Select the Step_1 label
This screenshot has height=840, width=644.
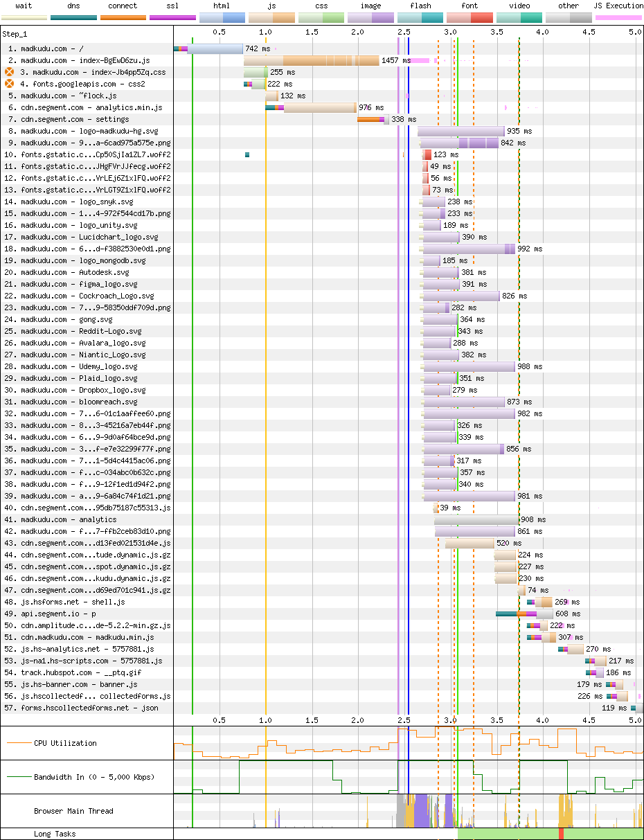click(17, 33)
